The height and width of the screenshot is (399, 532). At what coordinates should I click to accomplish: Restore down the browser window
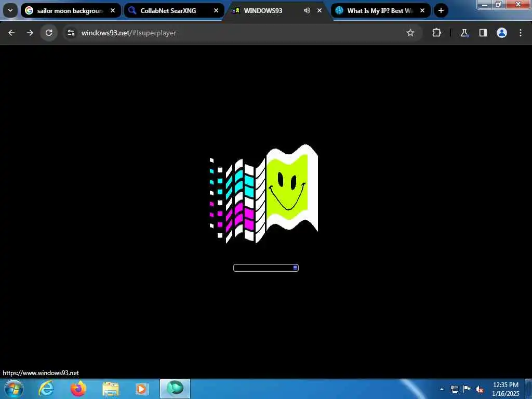(x=498, y=4)
